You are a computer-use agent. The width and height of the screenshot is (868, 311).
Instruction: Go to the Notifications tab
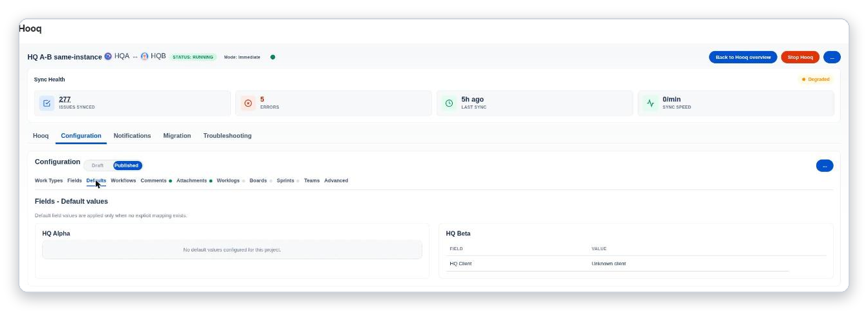tap(132, 136)
